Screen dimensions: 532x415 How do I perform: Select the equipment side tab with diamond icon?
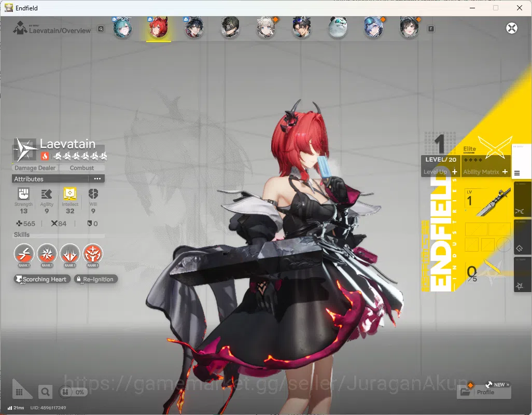[x=522, y=237]
